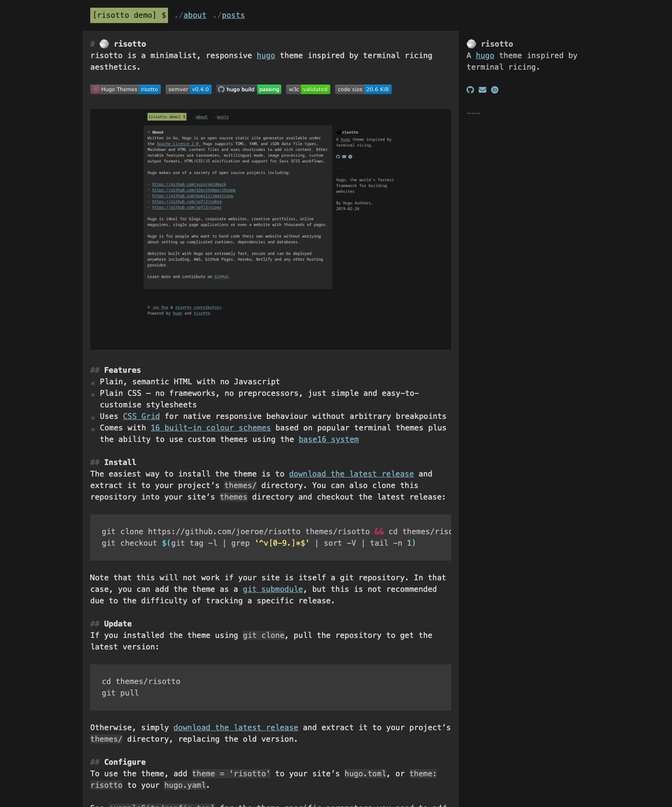The height and width of the screenshot is (807, 672).
Task: Visit the base16 system link
Action: [328, 439]
